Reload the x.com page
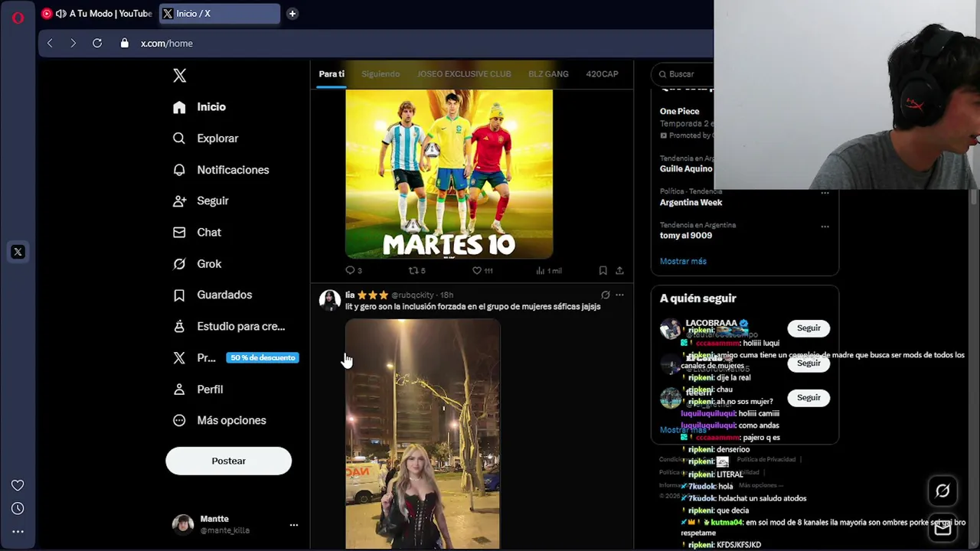This screenshot has height=551, width=980. pyautogui.click(x=97, y=44)
